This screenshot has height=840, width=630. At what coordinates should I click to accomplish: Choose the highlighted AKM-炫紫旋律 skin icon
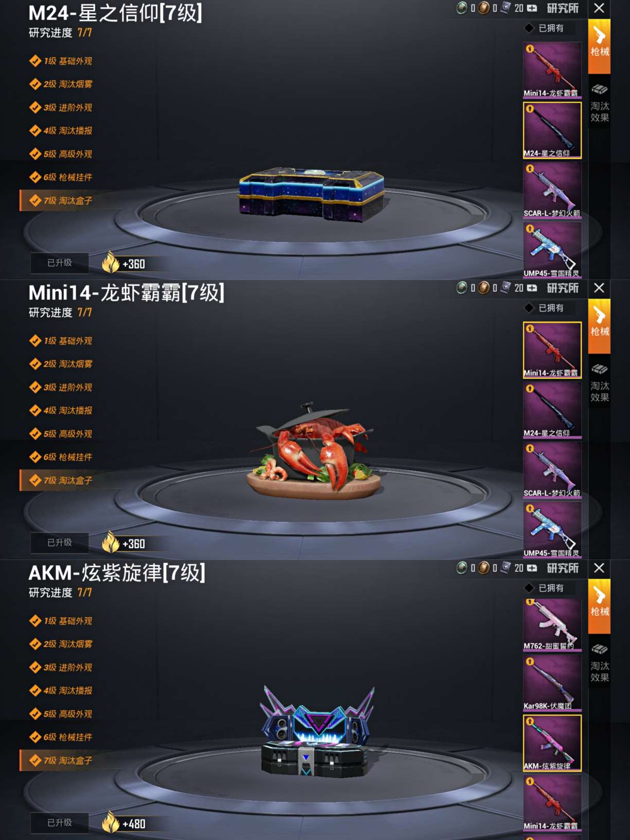(x=552, y=743)
